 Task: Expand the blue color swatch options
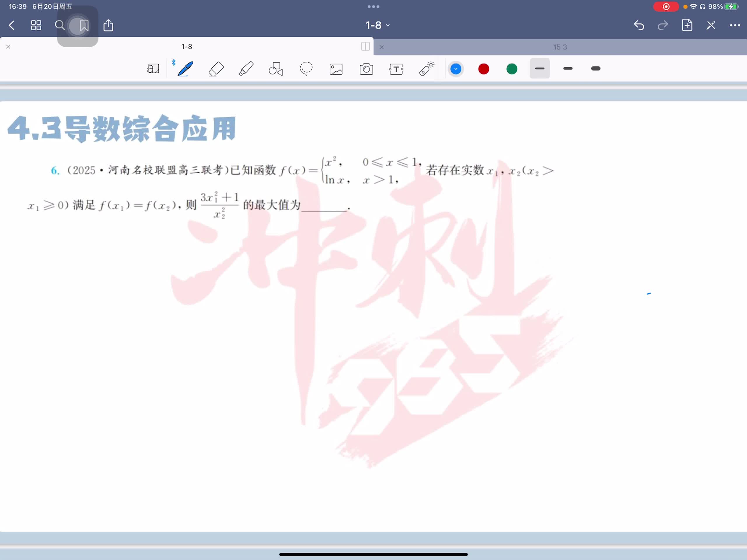(455, 69)
